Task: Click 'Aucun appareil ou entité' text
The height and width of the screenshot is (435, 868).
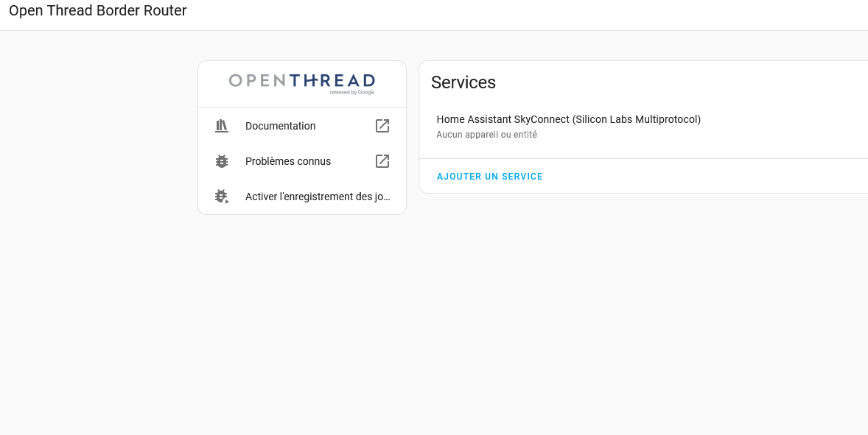Action: (486, 134)
